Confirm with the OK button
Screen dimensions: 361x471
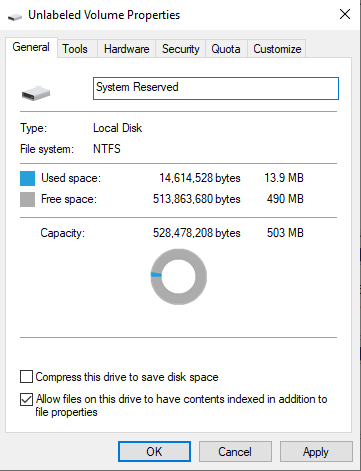[154, 452]
